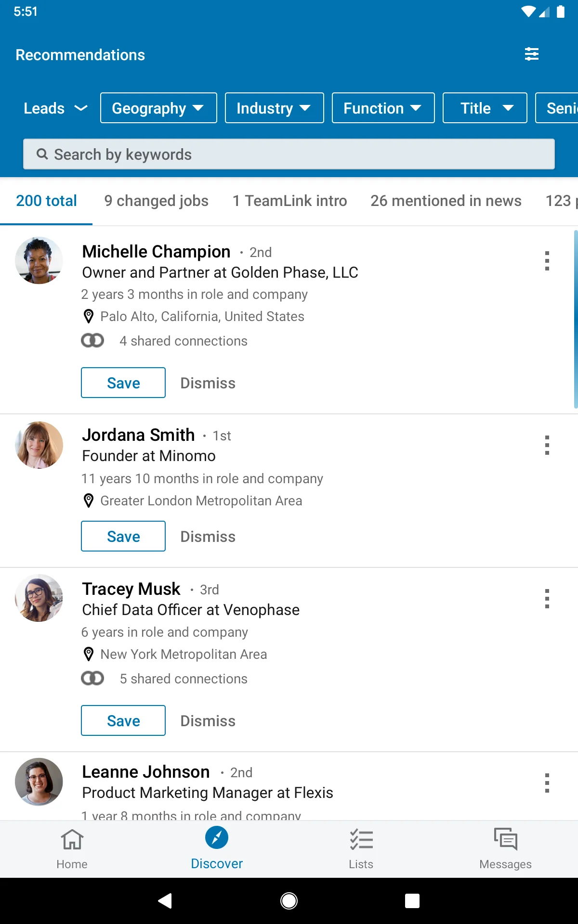Open the Messages navigation icon
Screen dimensions: 578x924
(506, 839)
